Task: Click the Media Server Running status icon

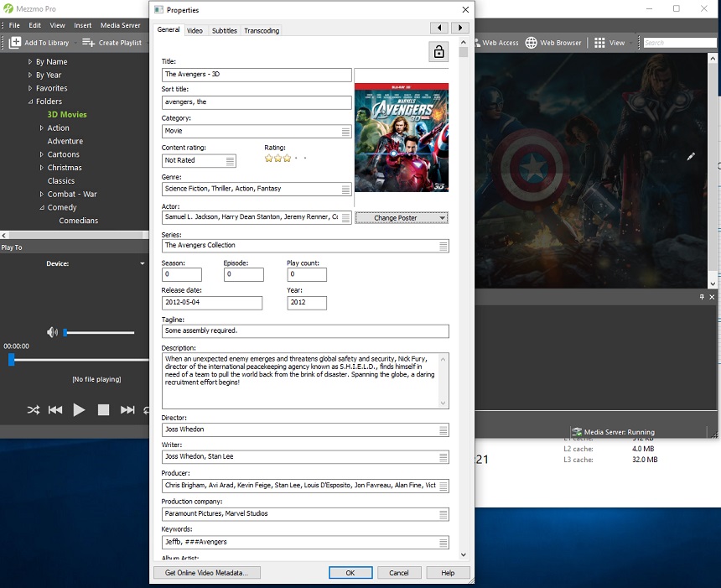Action: click(x=577, y=432)
